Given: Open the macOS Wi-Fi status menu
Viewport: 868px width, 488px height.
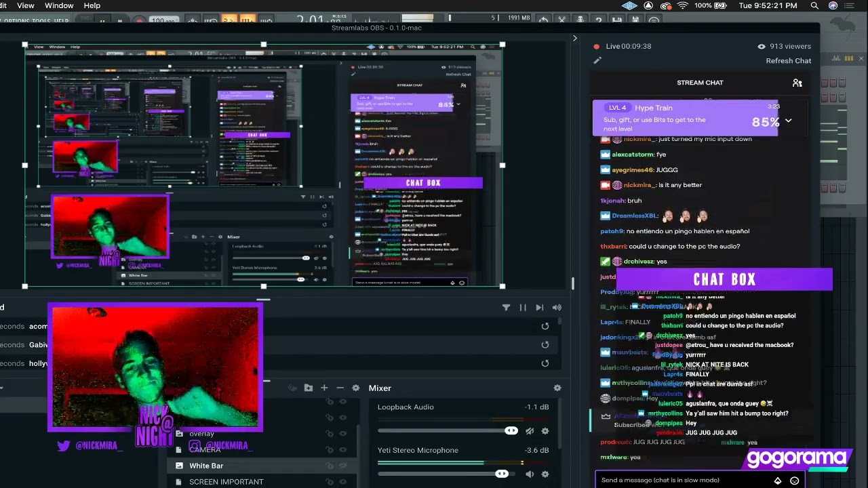Looking at the screenshot, I should pyautogui.click(x=682, y=5).
